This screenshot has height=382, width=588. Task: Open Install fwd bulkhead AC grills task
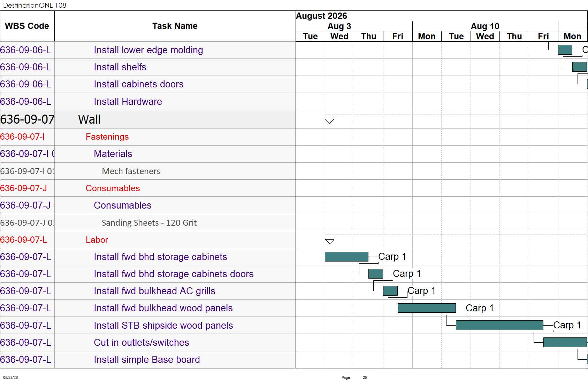(x=155, y=291)
